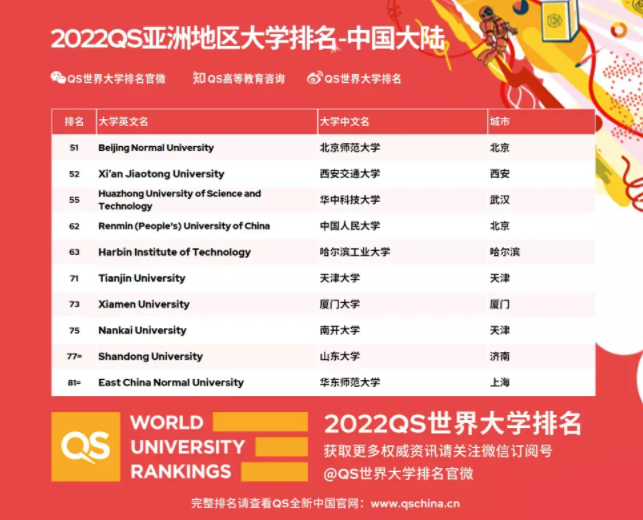Click the astronaut illustration near the title
Image resolution: width=643 pixels, height=520 pixels.
point(493,34)
